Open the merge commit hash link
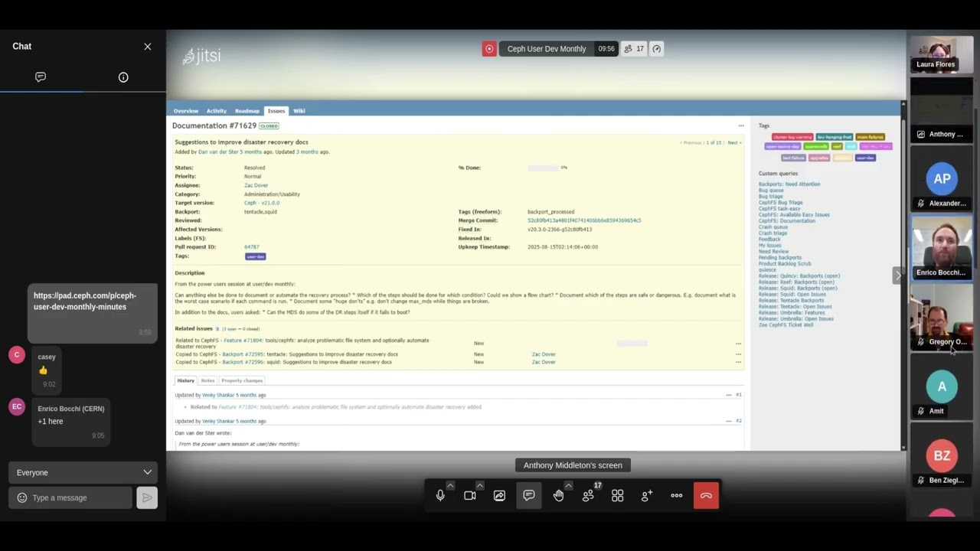The image size is (980, 551). pos(584,220)
